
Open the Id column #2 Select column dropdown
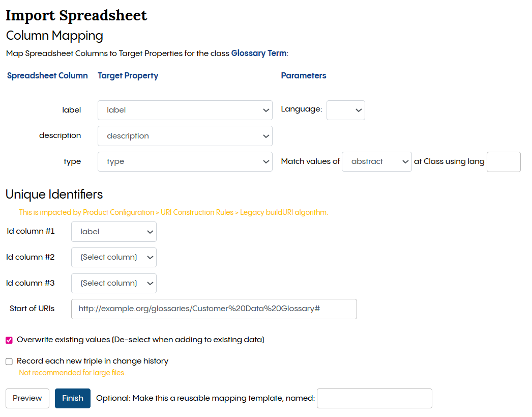pyautogui.click(x=113, y=257)
